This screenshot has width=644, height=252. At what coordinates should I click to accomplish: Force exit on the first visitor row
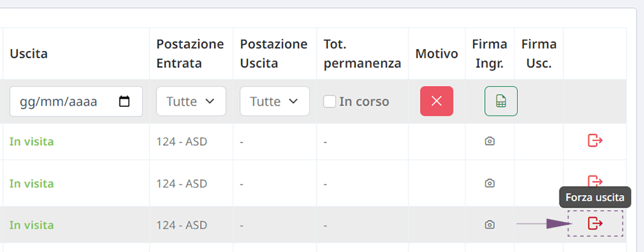click(x=595, y=140)
